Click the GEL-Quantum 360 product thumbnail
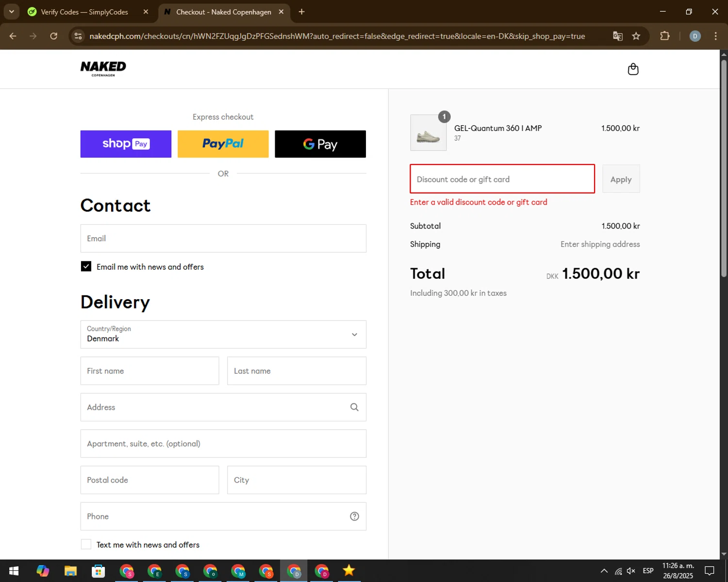The height and width of the screenshot is (582, 728). (x=429, y=133)
